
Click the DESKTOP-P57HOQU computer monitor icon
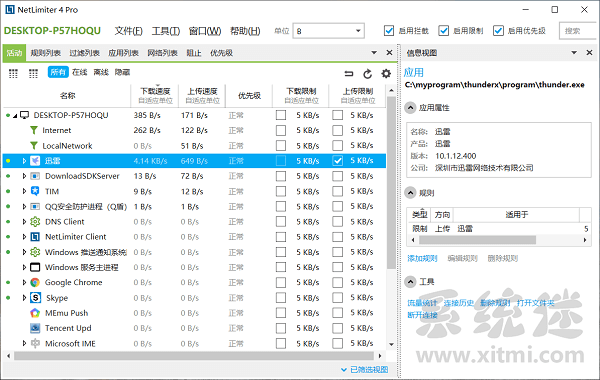25,115
